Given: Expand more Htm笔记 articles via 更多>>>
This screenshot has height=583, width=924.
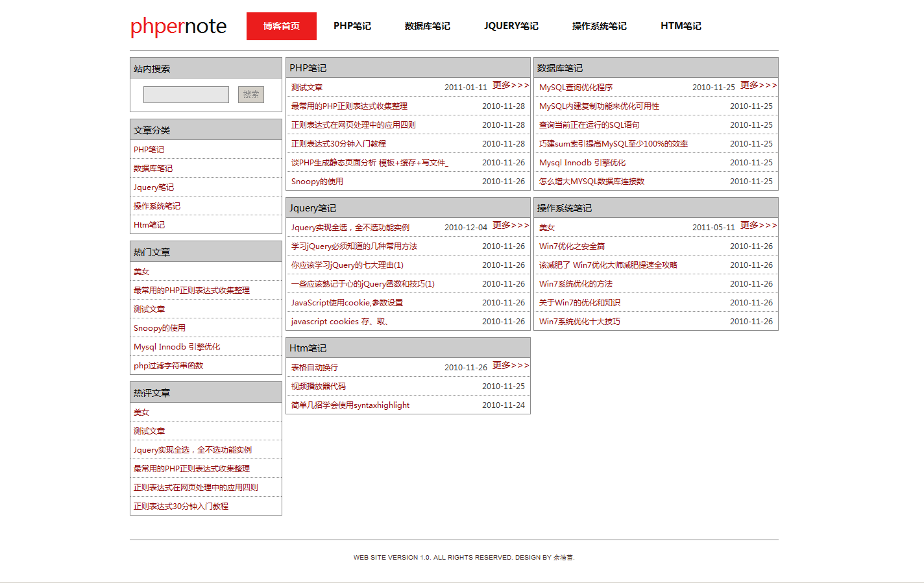Looking at the screenshot, I should click(x=511, y=366).
